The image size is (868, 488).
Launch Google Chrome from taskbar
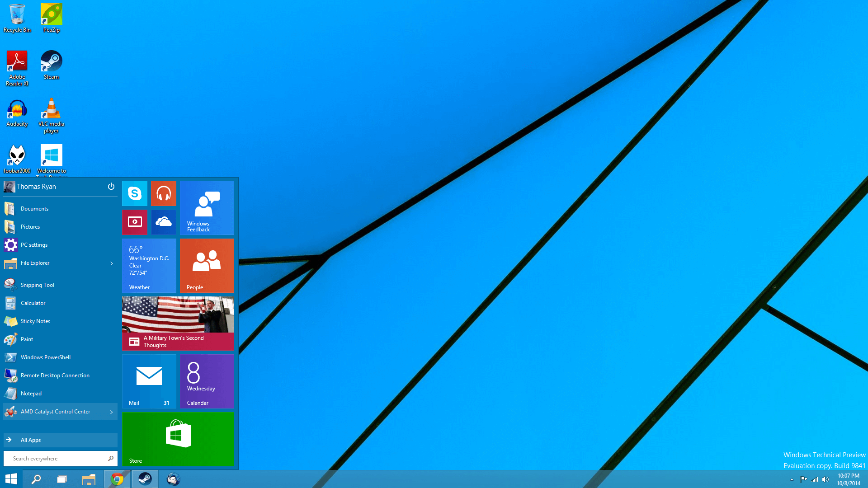coord(117,479)
